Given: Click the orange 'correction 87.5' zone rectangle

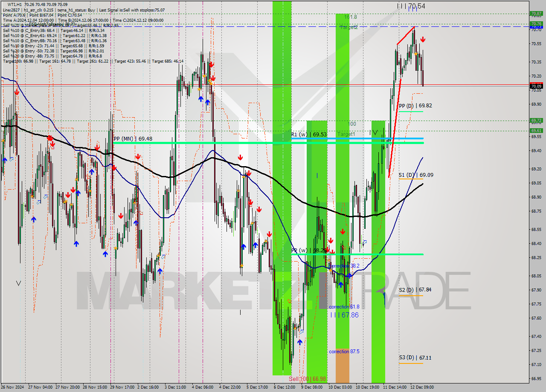Looking at the screenshot, I should [x=342, y=366].
